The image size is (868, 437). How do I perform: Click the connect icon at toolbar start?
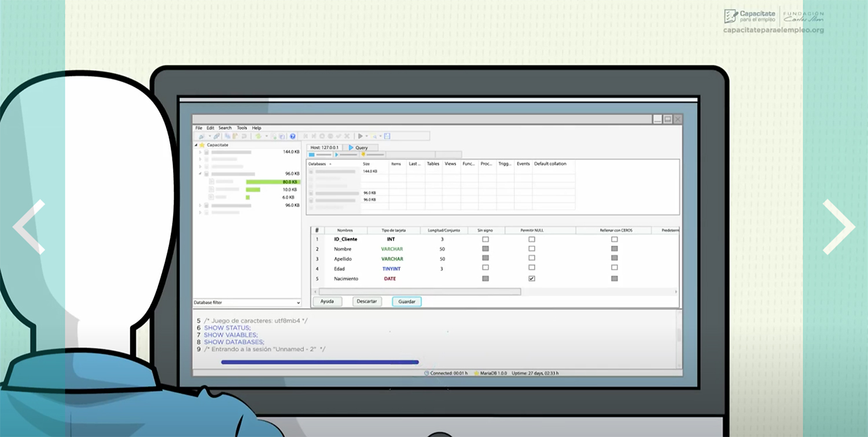click(x=201, y=137)
